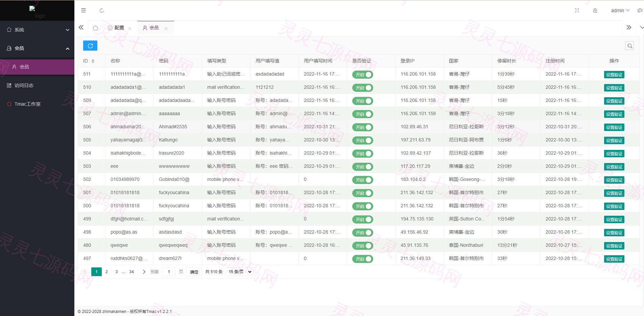Select 会员 submenu item in sidebar
Screen dimensions: 644x316
pos(37,67)
